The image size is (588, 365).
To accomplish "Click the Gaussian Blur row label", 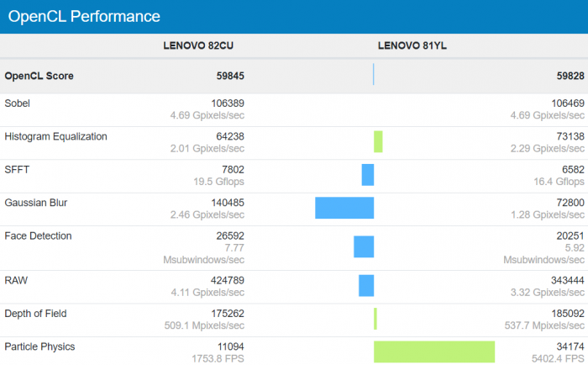I will coord(36,203).
